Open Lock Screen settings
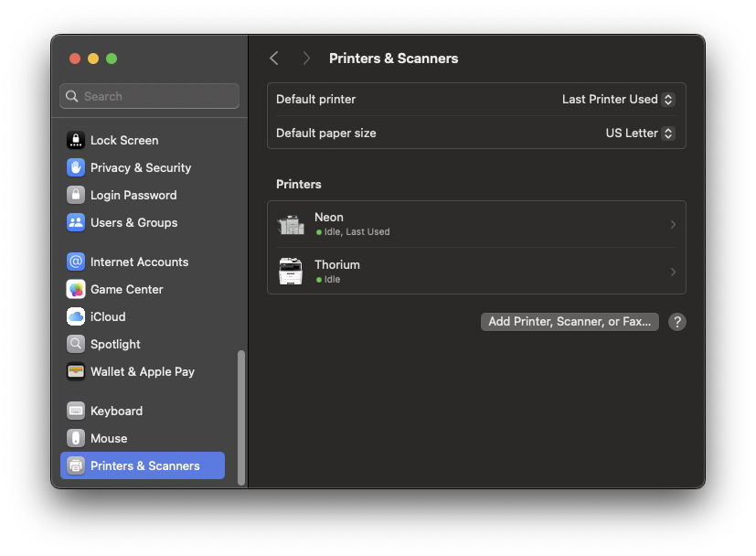This screenshot has width=756, height=556. pos(143,140)
